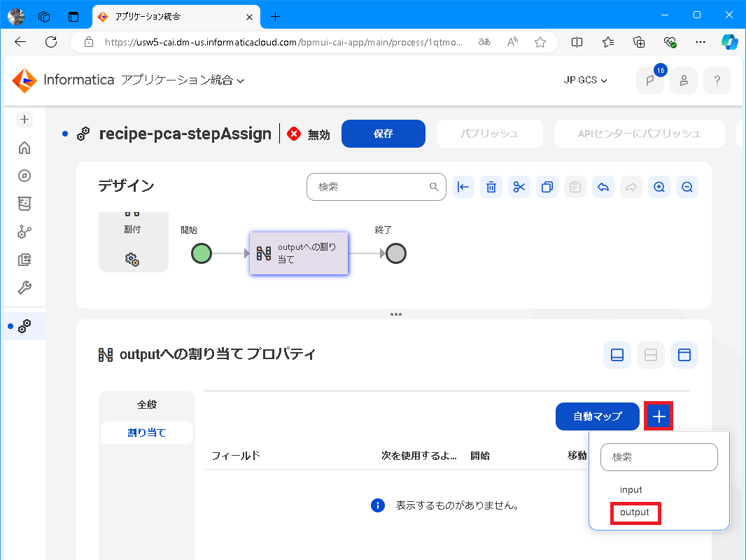The image size is (746, 560).
Task: Click the first-step jump icon in design toolbar
Action: [x=463, y=187]
